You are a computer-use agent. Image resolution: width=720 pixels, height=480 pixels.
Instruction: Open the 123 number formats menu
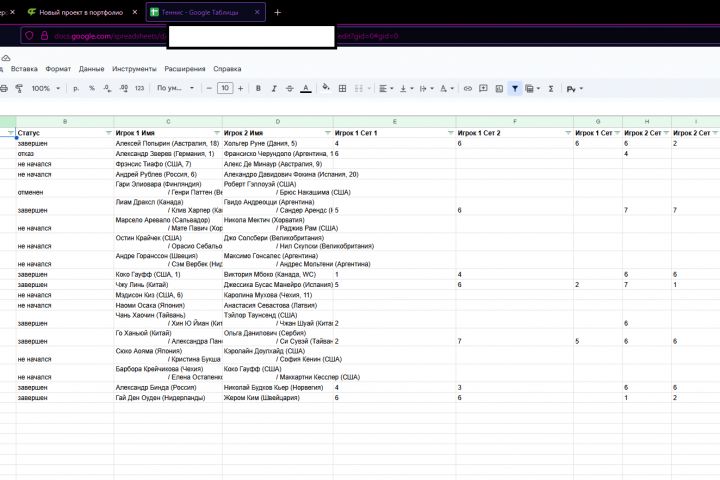[x=140, y=89]
